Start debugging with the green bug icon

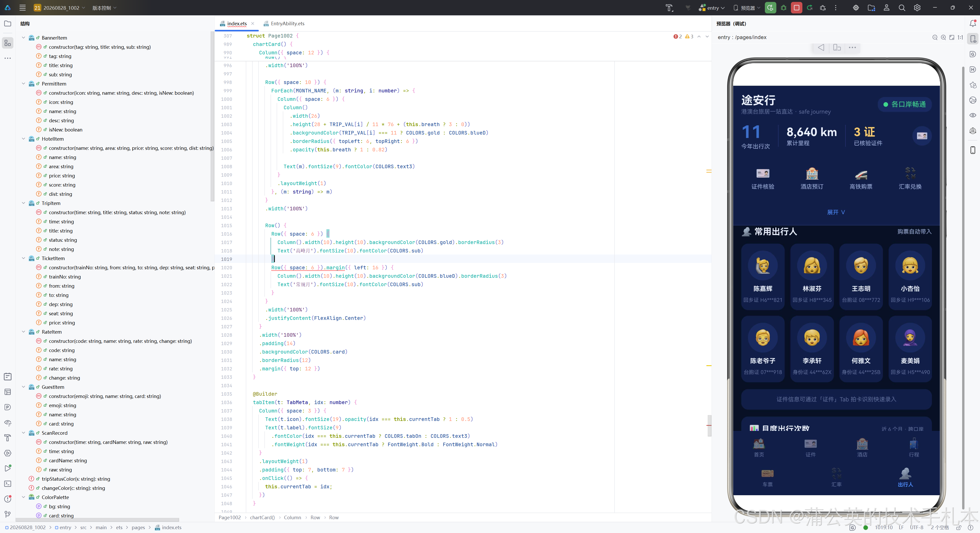click(783, 8)
